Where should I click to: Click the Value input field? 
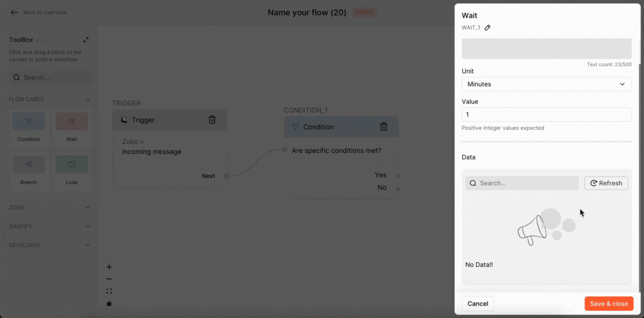[x=546, y=115]
